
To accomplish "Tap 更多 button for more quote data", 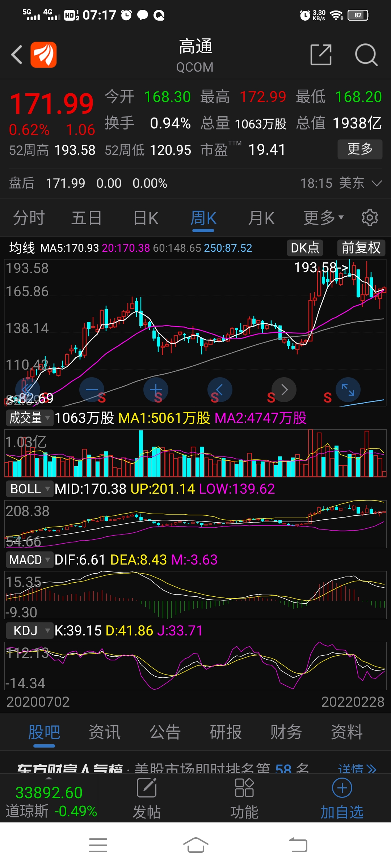I will 360,149.
